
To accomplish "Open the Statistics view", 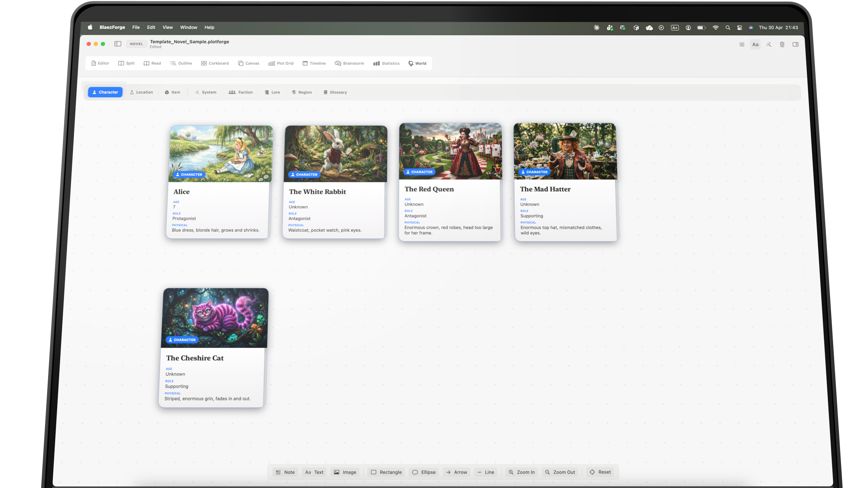I will click(386, 63).
